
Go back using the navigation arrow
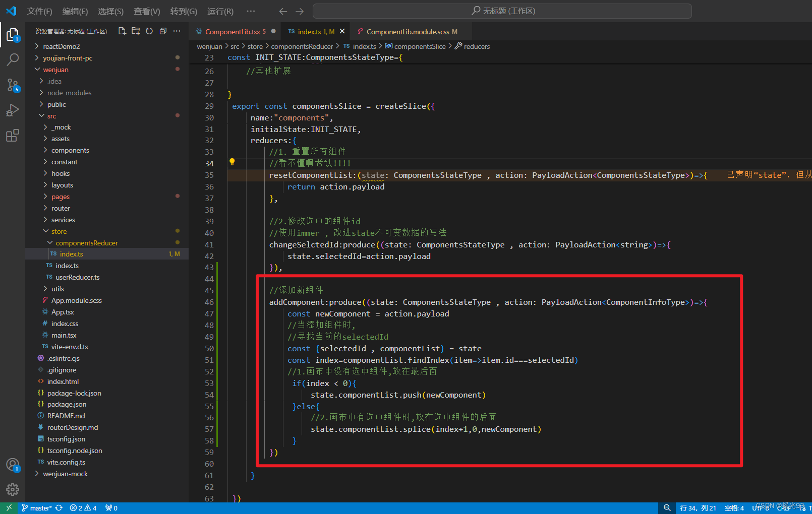pos(283,11)
